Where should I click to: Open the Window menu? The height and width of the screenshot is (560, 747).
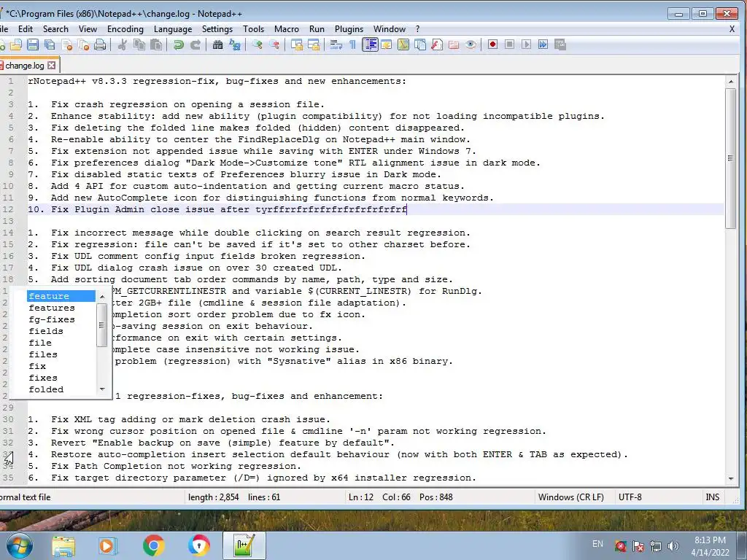coord(390,29)
